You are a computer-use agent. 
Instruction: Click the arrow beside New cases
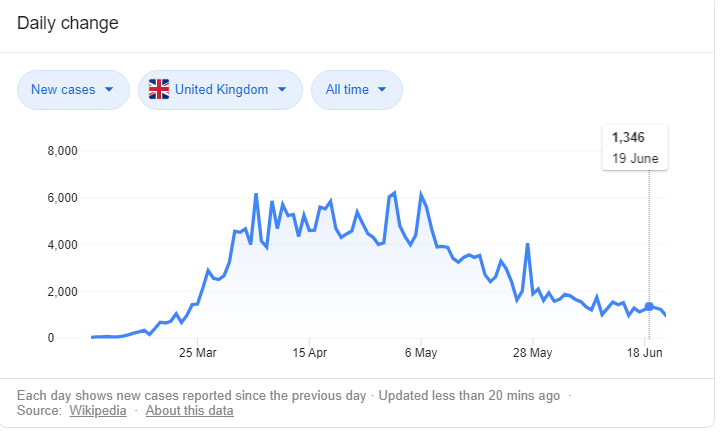(x=109, y=90)
